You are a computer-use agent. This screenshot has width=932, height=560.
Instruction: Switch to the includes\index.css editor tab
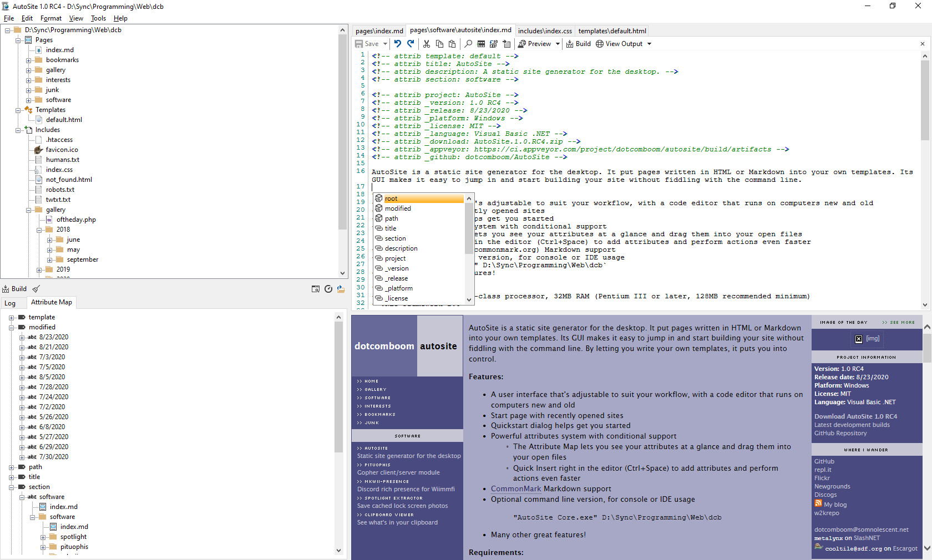[544, 31]
